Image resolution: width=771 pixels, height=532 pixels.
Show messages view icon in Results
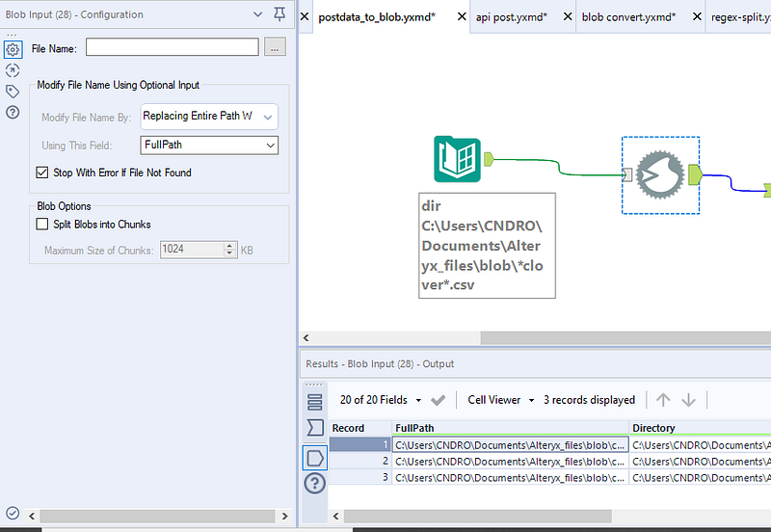coord(315,402)
